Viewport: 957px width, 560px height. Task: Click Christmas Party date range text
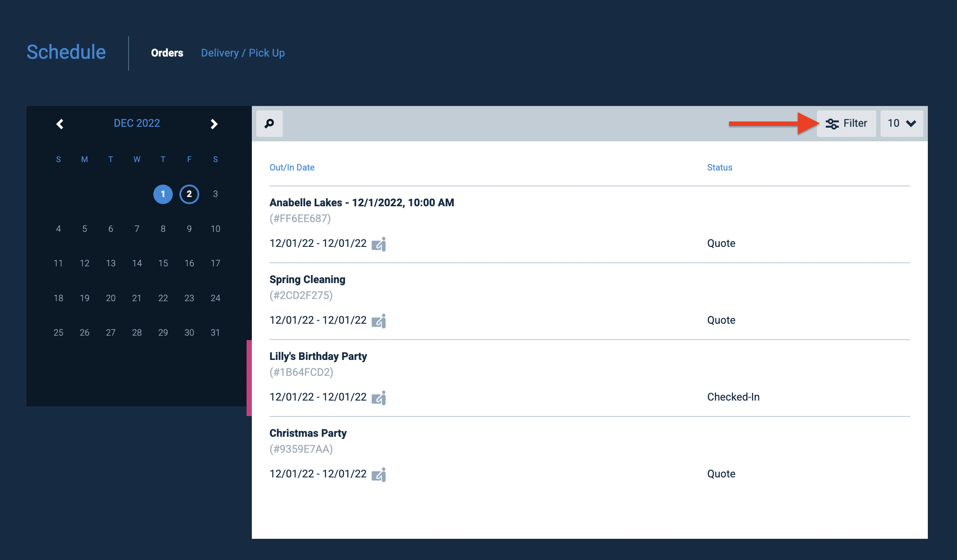tap(318, 474)
